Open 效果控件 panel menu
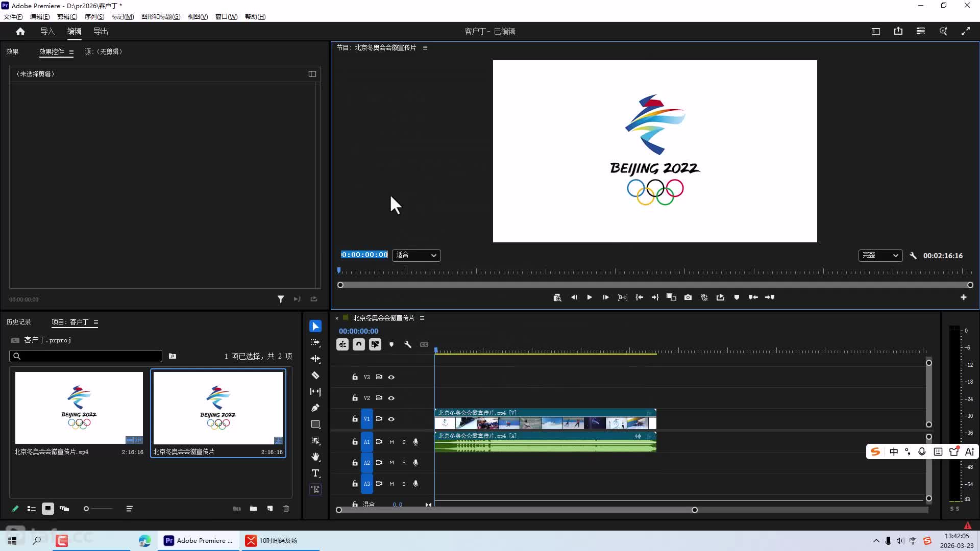The image size is (980, 551). [x=71, y=52]
